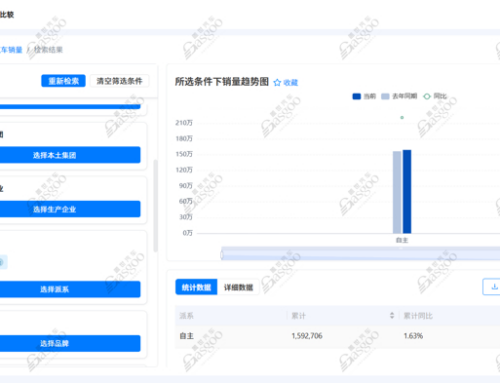The height and width of the screenshot is (383, 500).
Task: Click the 所选条件下销量趋势图 title
Action: click(x=222, y=82)
